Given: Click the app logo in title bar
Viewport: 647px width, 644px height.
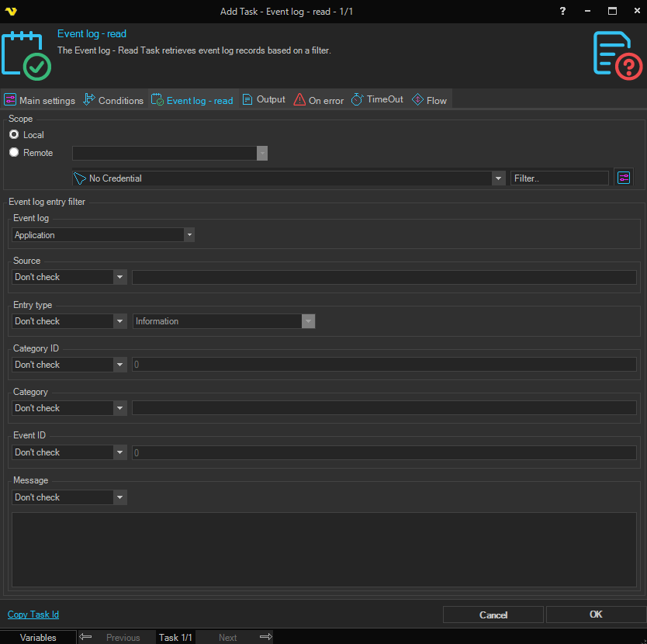Looking at the screenshot, I should coord(11,11).
